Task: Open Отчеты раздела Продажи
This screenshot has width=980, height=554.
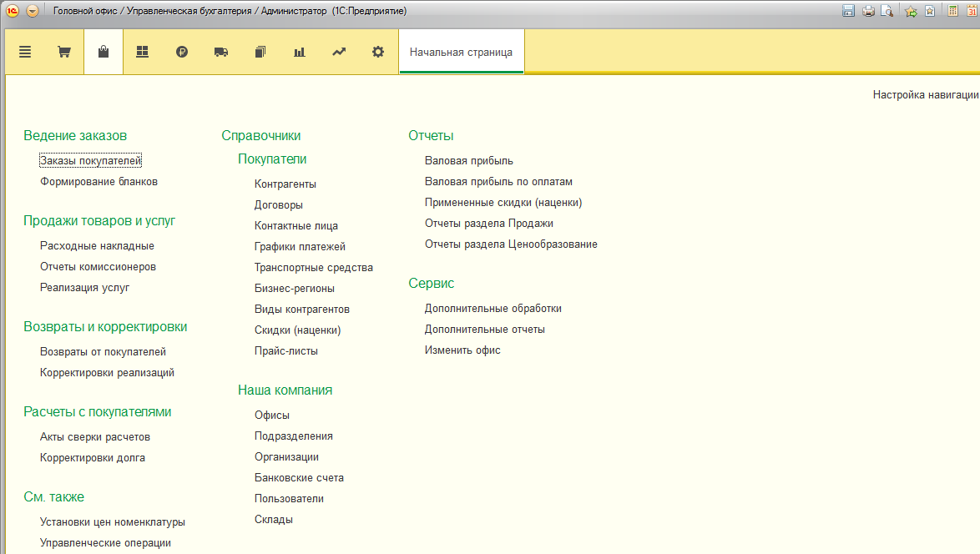Action: [x=489, y=224]
